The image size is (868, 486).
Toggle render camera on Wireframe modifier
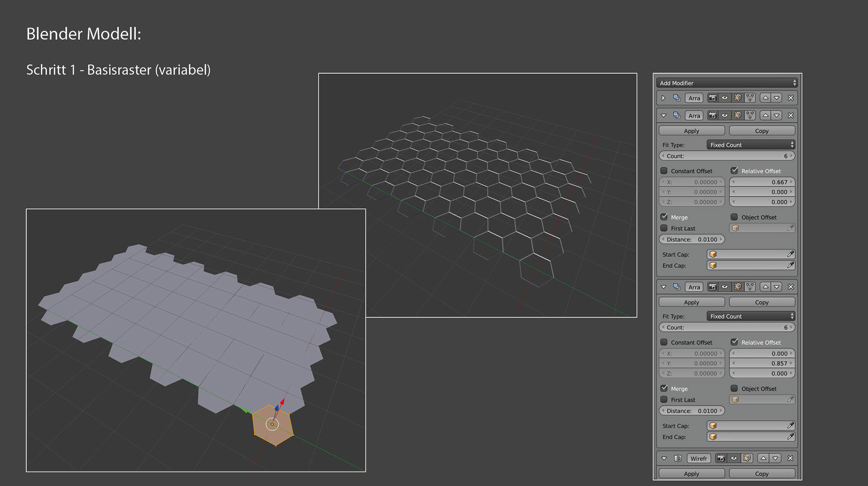(x=721, y=458)
